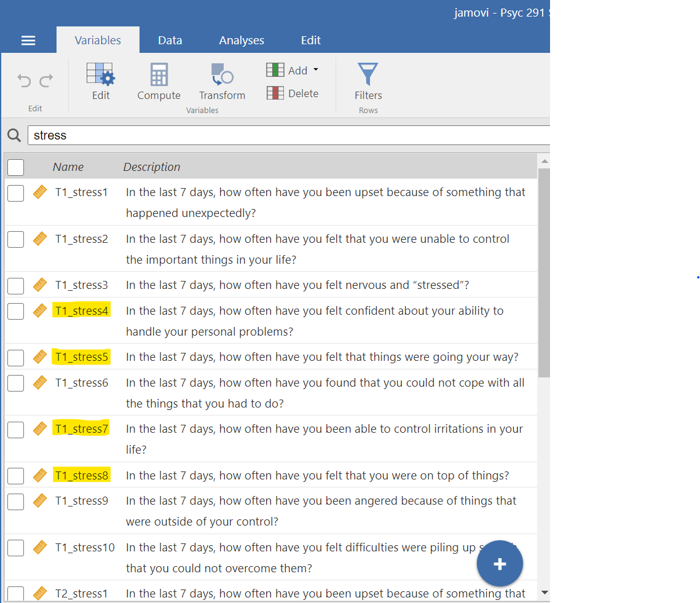Click the ruler icon for T1_stress3
700x603 pixels.
(40, 285)
